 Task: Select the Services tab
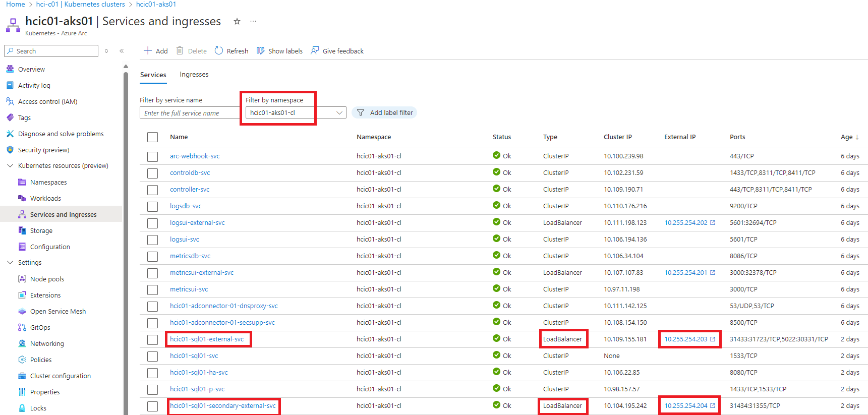pos(153,75)
